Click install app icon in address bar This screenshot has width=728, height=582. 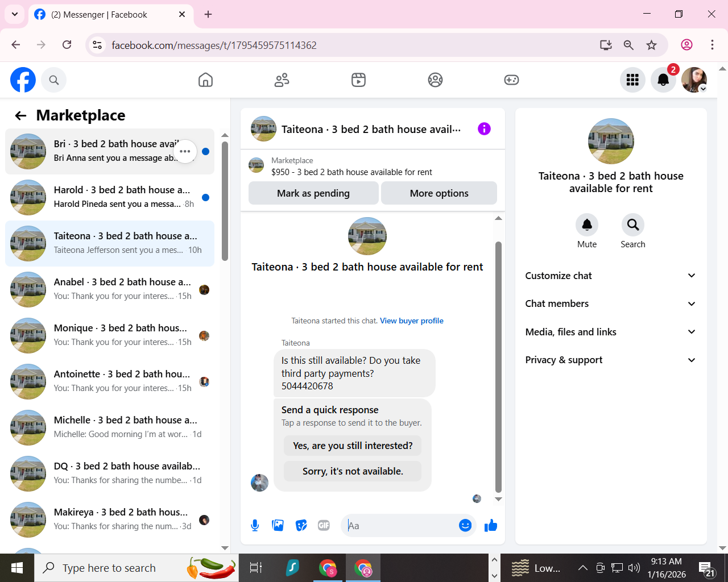606,45
